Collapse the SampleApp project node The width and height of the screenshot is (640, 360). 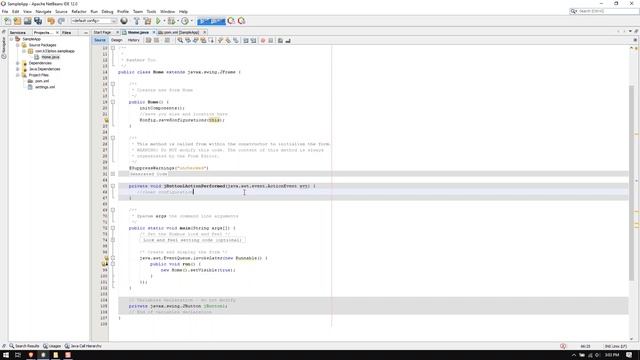(12, 39)
